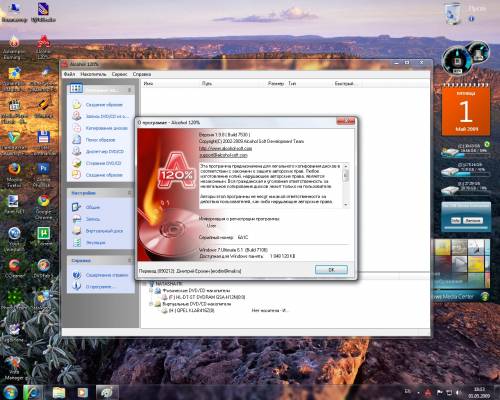The width and height of the screenshot is (500, 400).
Task: Click the license text scrollbar up arrow
Action: [x=346, y=166]
